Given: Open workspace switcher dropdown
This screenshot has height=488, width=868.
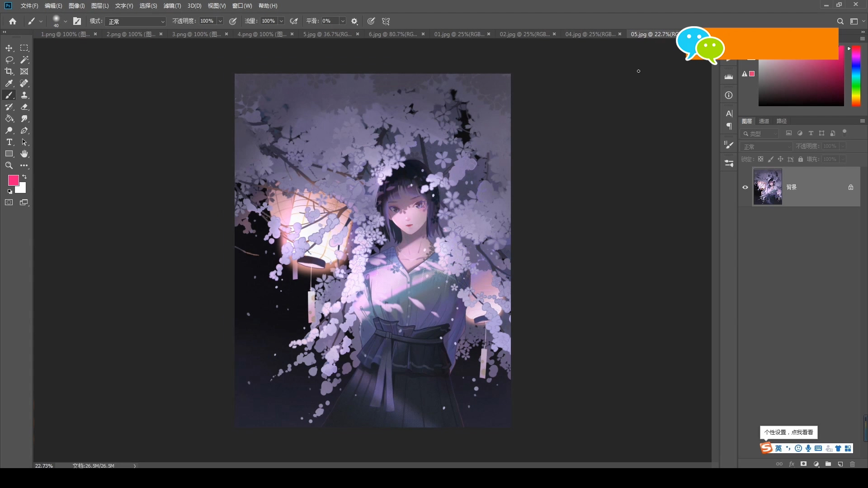Looking at the screenshot, I should coord(856,21).
